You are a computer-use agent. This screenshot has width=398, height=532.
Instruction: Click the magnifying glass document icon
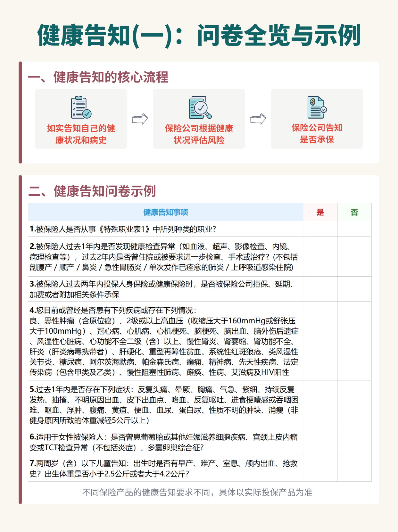(200, 108)
